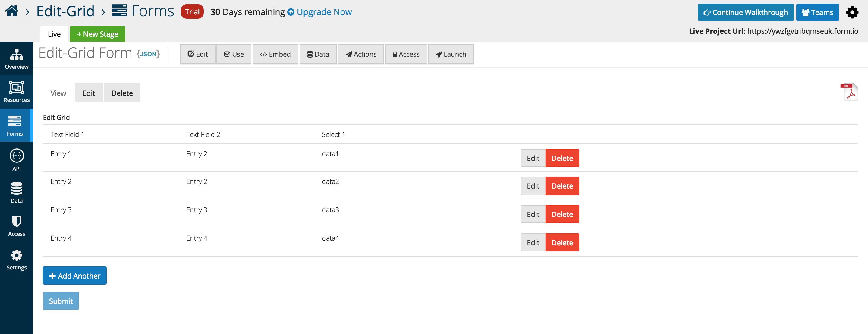Create a New Stage

(x=97, y=34)
